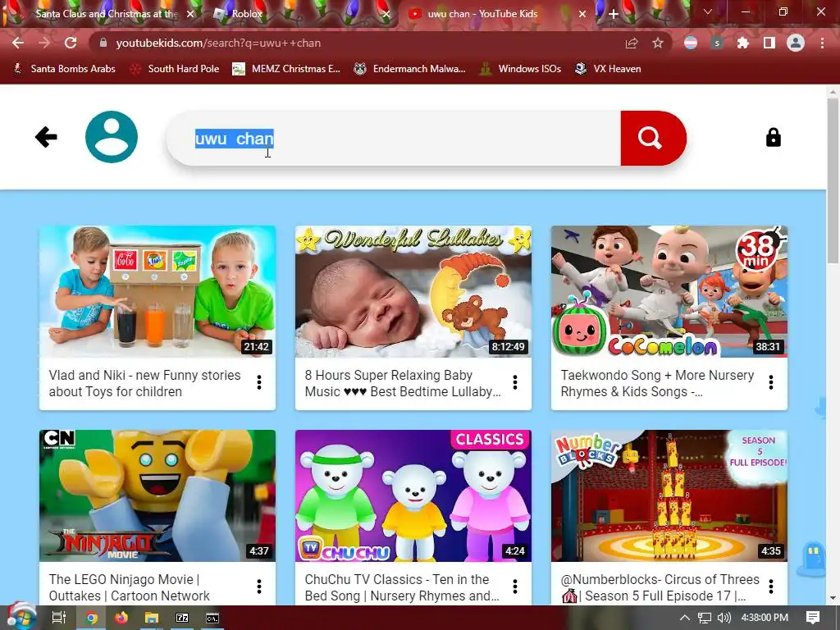Open the Windows ISOs bookmark
This screenshot has height=630, width=840.
(520, 69)
